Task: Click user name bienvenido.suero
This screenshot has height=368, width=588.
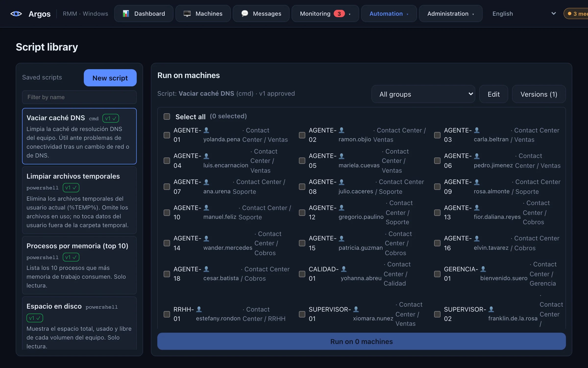Action: click(504, 278)
